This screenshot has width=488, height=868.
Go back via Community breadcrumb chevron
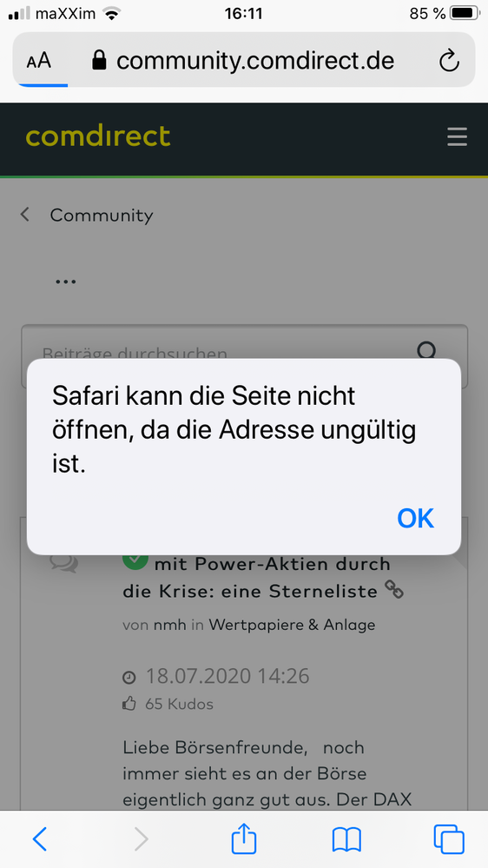(25, 215)
